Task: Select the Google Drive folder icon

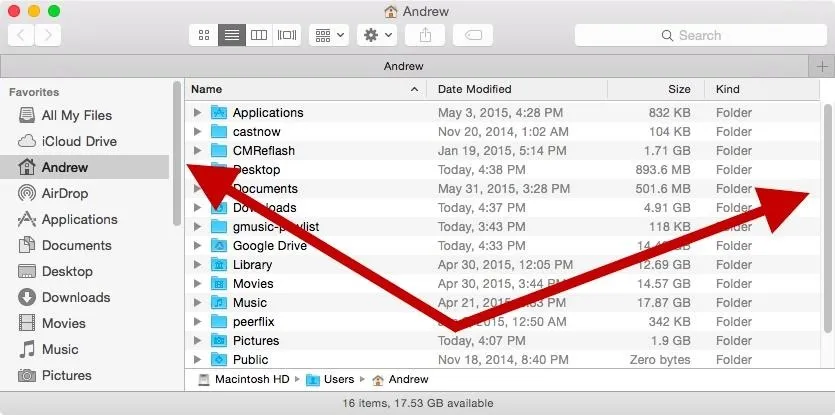Action: (219, 246)
